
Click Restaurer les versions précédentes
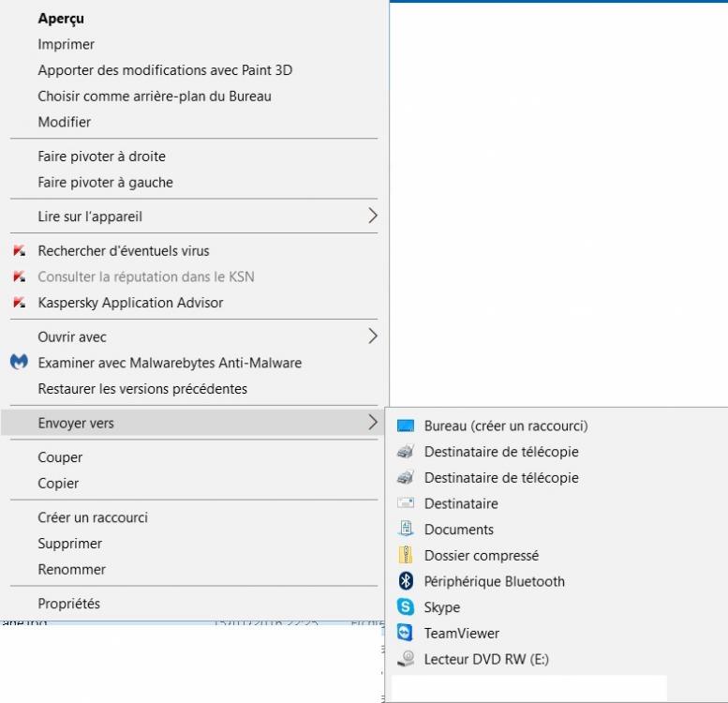tap(142, 388)
